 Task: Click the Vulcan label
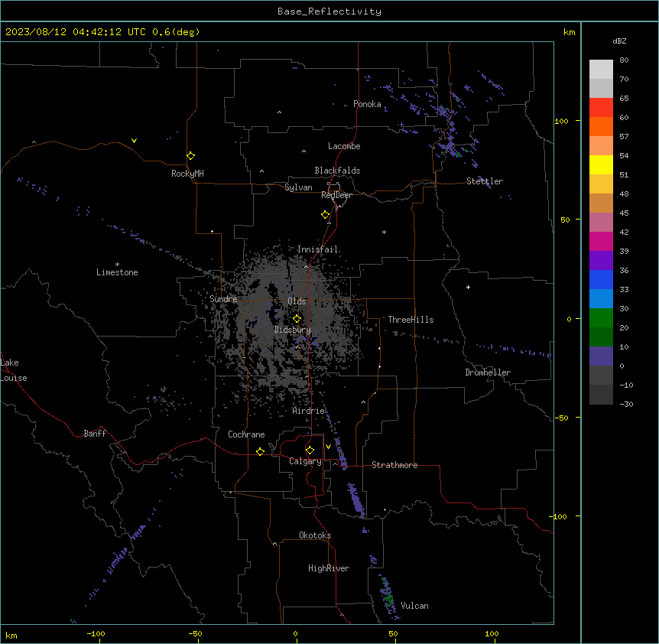414,606
